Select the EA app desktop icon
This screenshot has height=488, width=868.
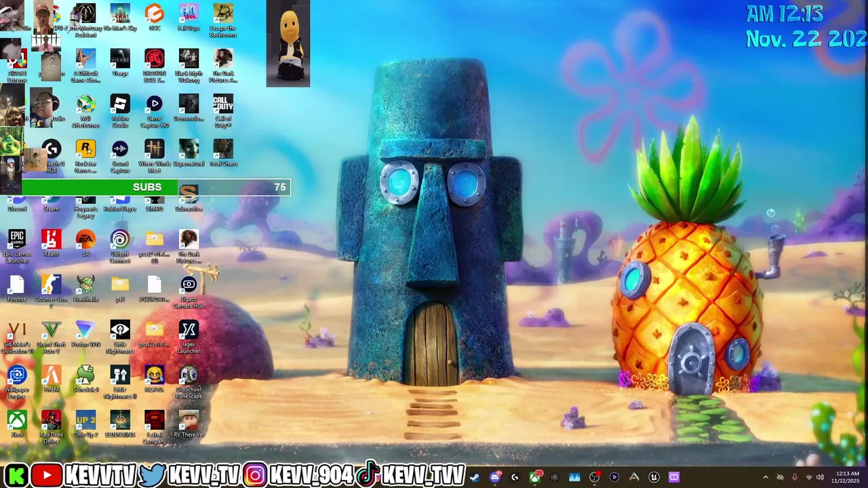pyautogui.click(x=85, y=243)
